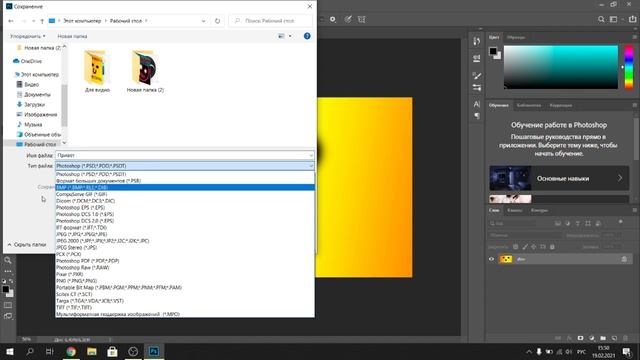Click the save dialog help icon

[307, 36]
